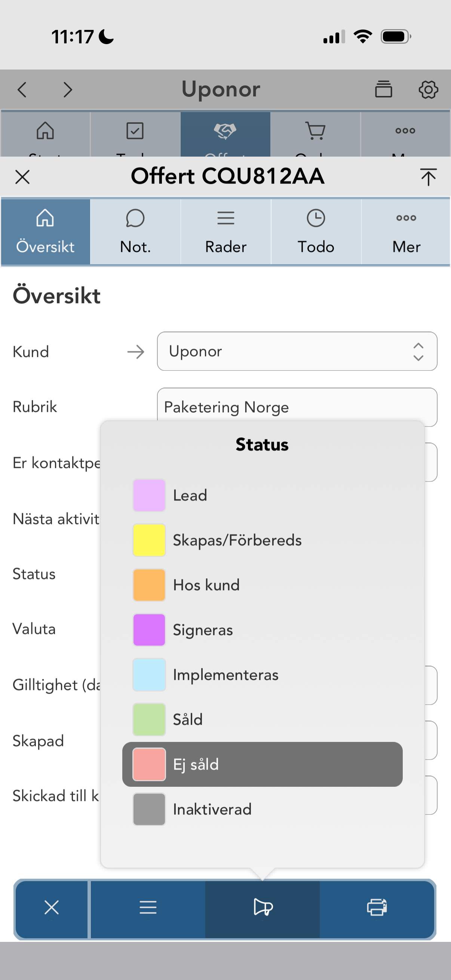Choose Implementeras status
The height and width of the screenshot is (980, 451).
point(262,675)
